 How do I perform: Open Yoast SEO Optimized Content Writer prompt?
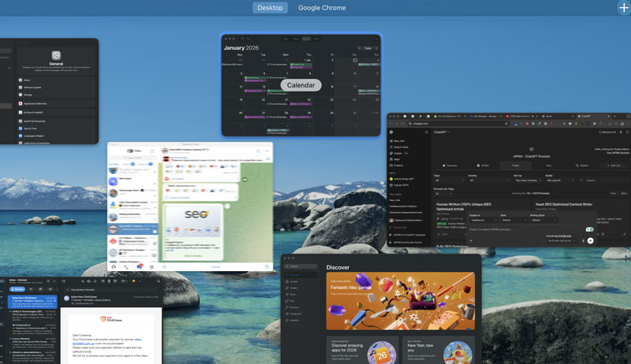pos(564,204)
